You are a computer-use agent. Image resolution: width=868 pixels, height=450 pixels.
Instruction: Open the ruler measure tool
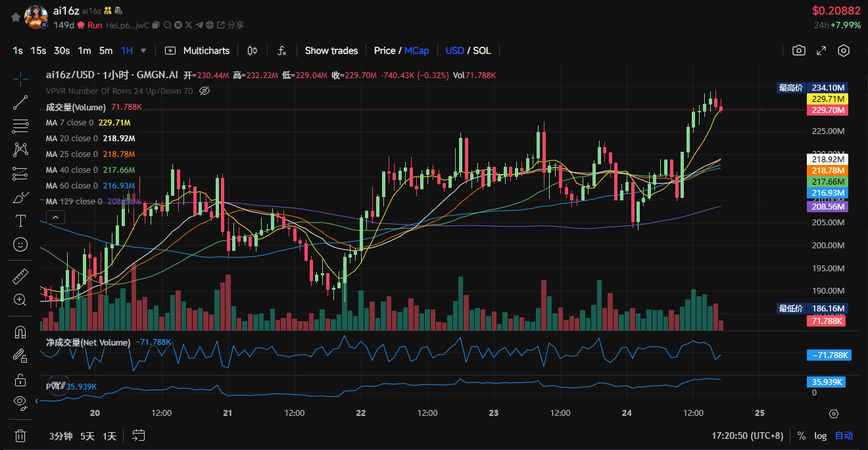[20, 277]
